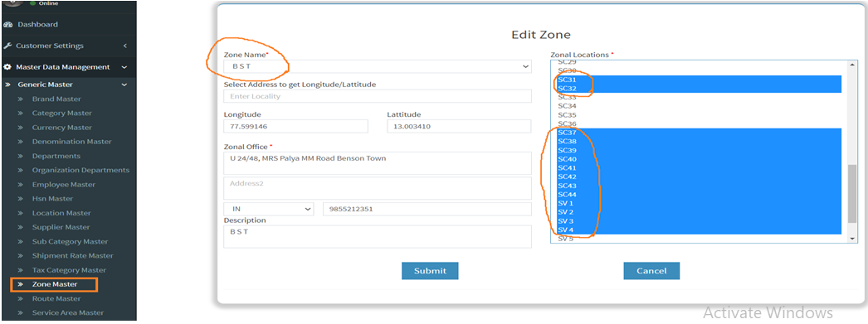Open the IN country code dropdown
This screenshot has height=324, width=868.
coord(269,209)
